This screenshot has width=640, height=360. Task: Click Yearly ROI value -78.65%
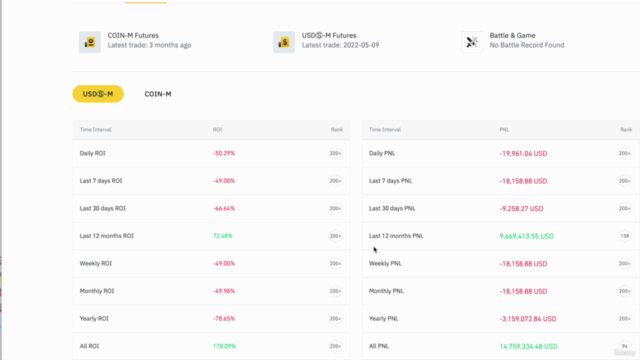click(x=224, y=319)
